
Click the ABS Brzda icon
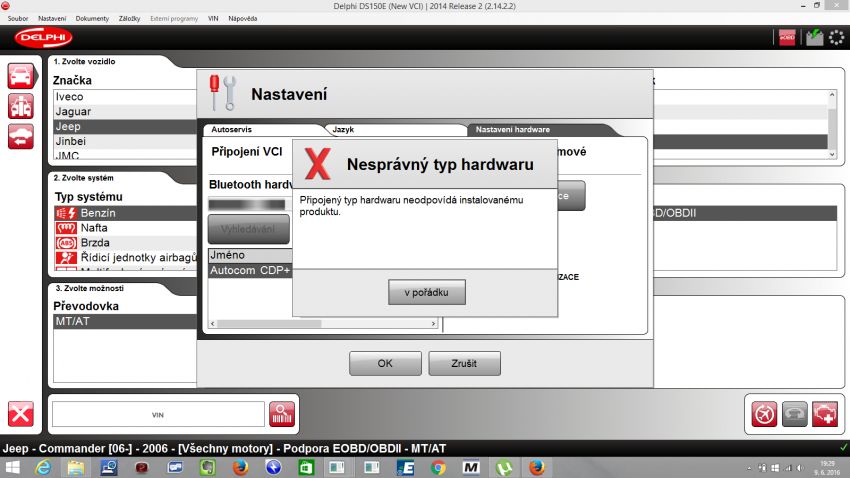coord(66,243)
